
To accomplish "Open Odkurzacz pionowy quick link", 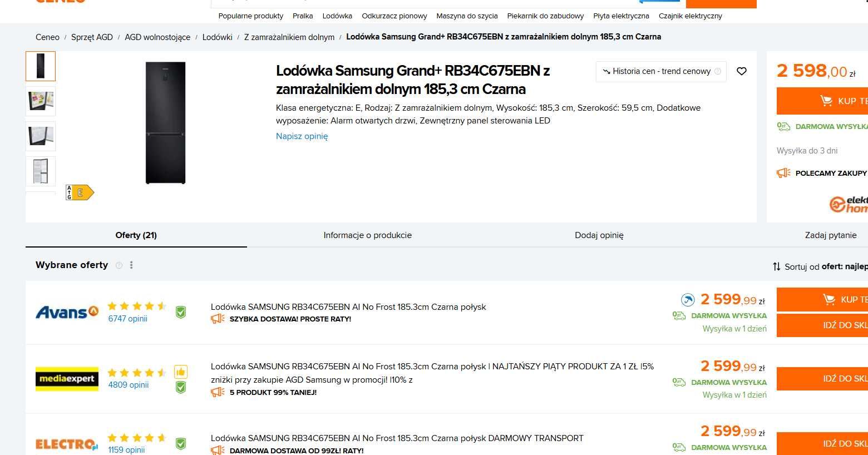I will [x=394, y=16].
